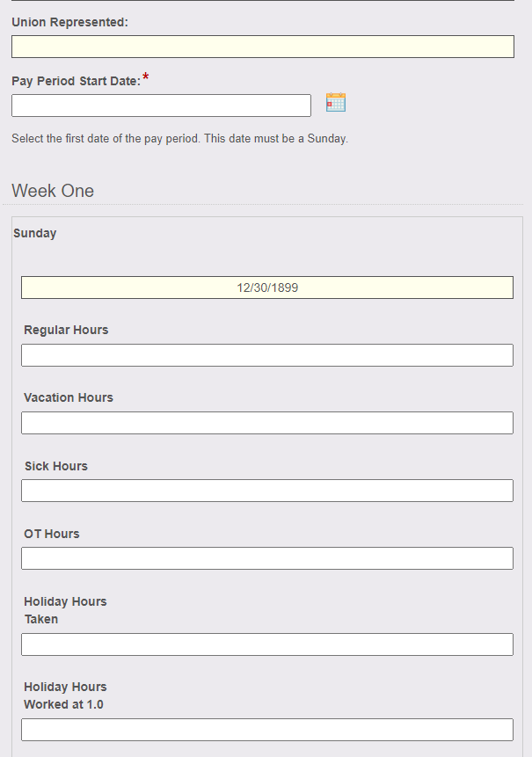Click the "Holiday Hours Worked at 1.0" label
The width and height of the screenshot is (532, 757).
pyautogui.click(x=65, y=695)
